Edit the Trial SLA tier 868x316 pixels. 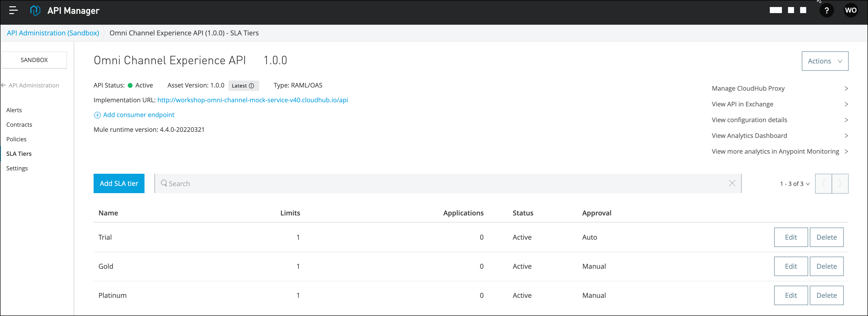click(x=791, y=237)
